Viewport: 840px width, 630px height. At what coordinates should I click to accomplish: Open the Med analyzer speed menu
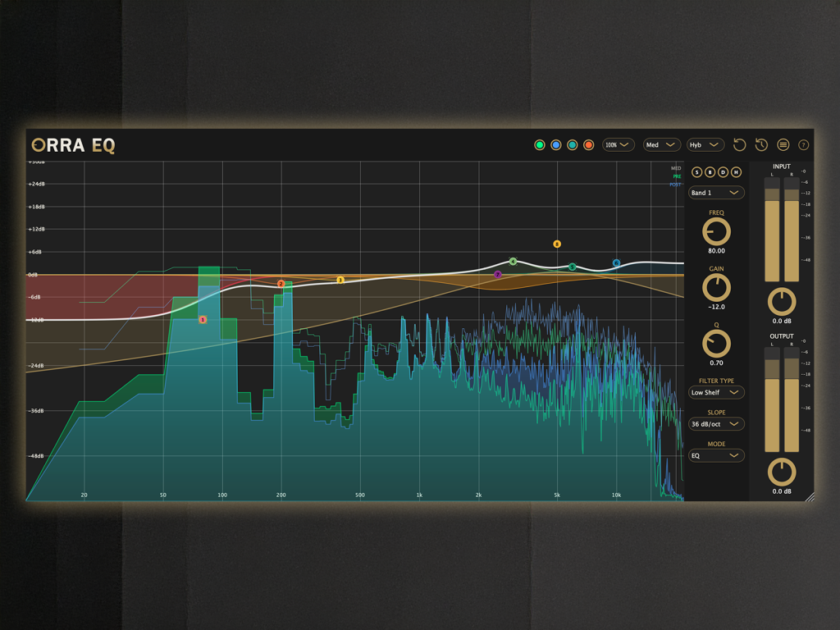[x=661, y=144]
